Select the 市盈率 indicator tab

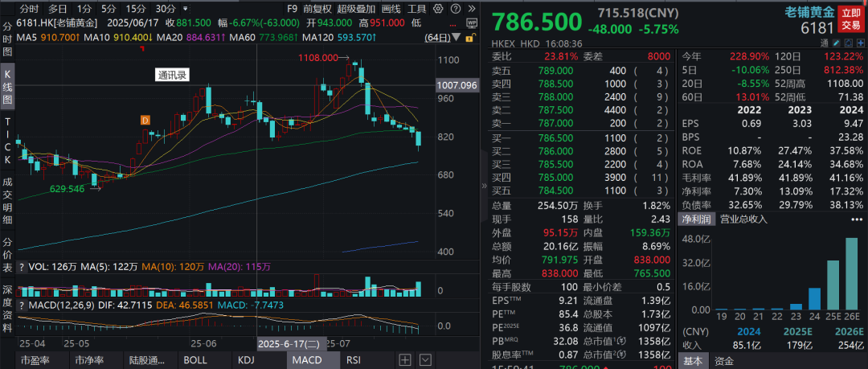35,359
